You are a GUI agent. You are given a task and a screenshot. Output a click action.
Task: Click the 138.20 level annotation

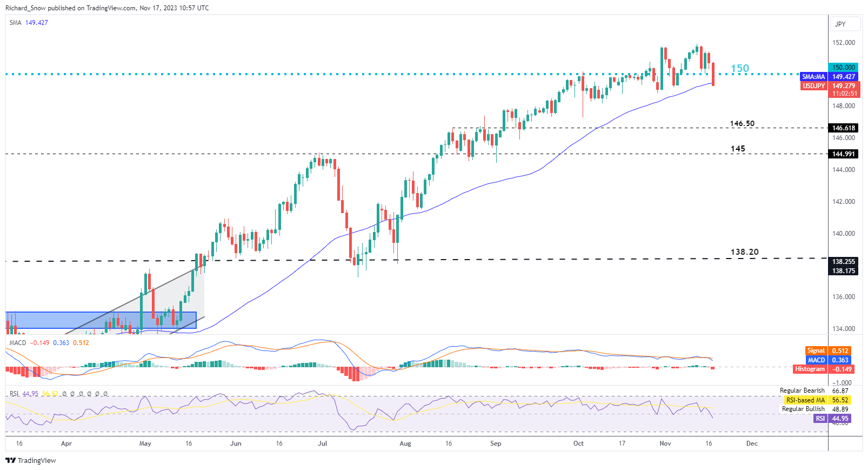click(745, 251)
